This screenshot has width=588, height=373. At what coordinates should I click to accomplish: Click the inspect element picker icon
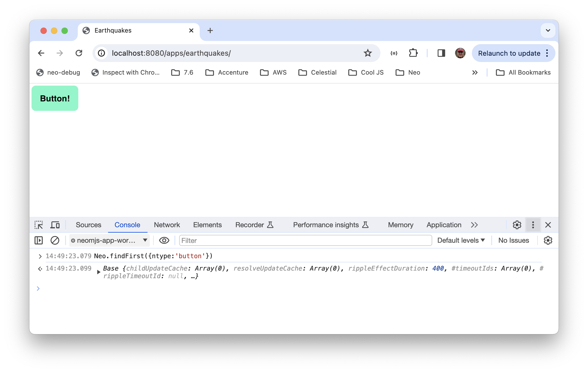coord(39,225)
